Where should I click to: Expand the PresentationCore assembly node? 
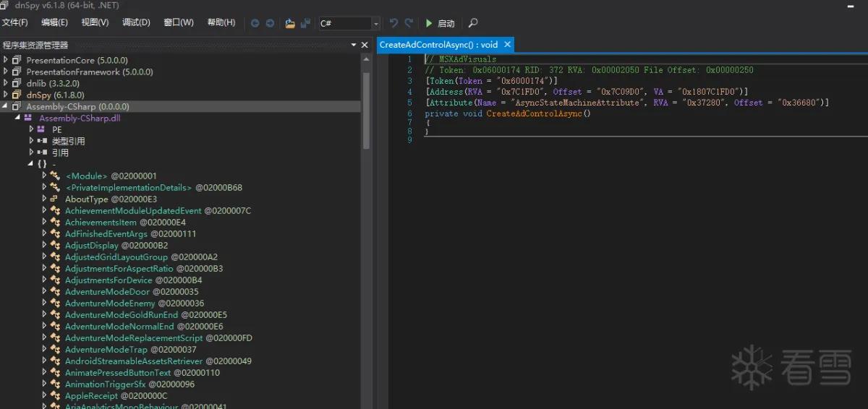[6, 60]
